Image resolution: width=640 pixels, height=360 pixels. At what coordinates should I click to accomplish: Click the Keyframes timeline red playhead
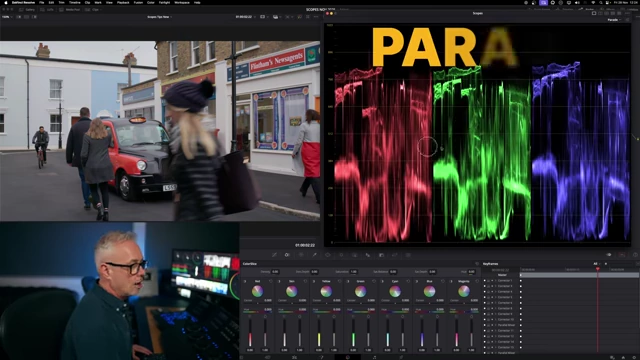(598, 269)
